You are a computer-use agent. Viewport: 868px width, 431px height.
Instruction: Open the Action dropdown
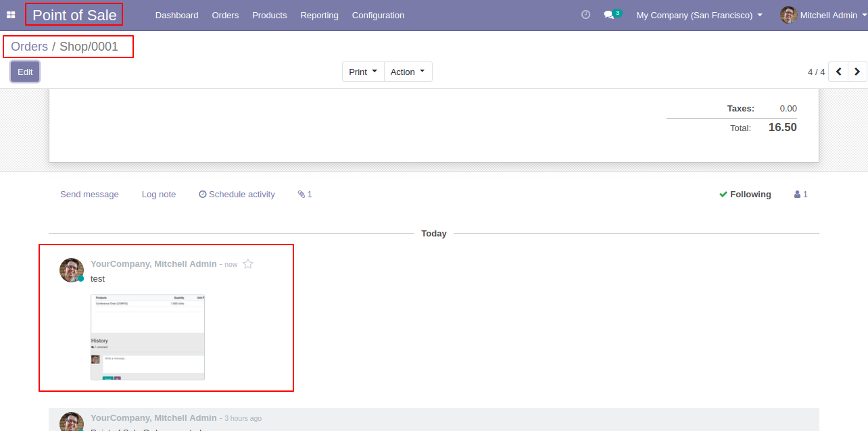coord(408,72)
